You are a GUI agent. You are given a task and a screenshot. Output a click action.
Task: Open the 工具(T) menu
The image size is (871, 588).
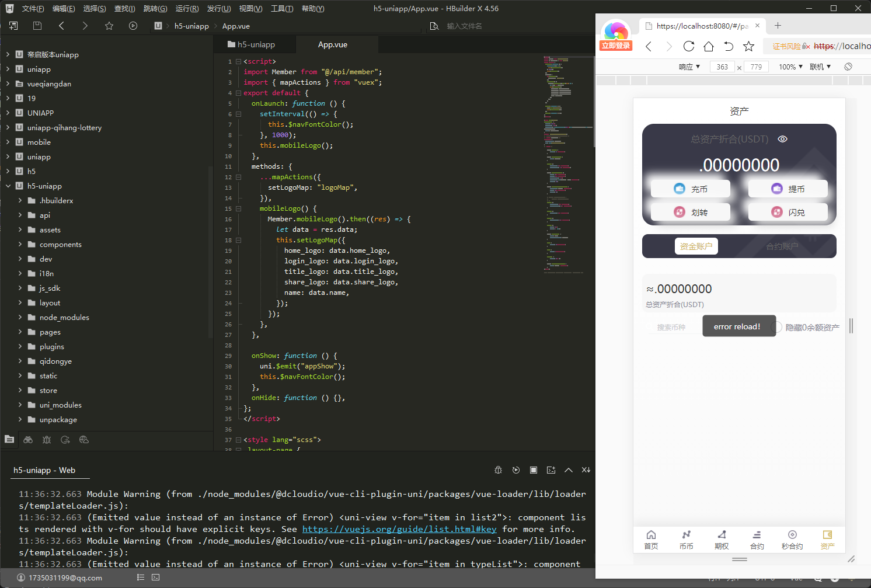pos(282,9)
